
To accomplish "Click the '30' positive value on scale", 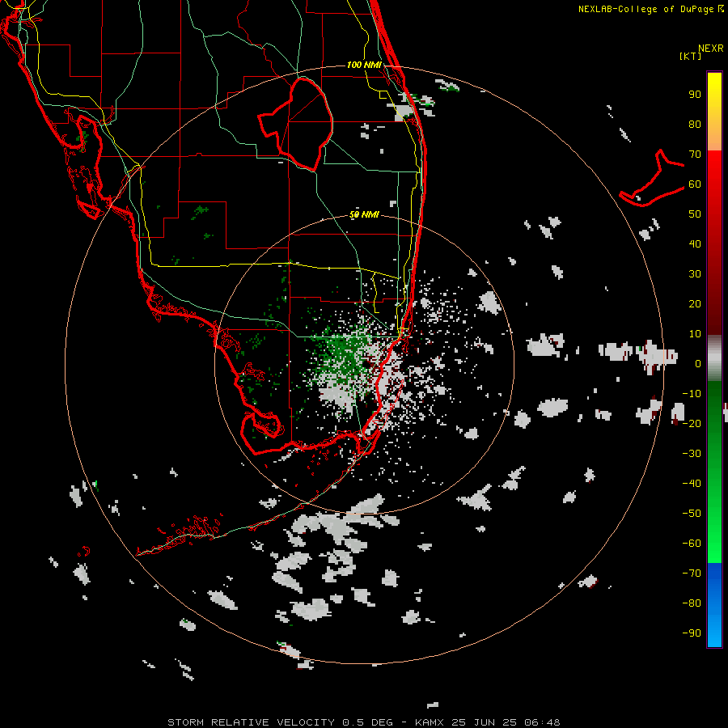I will [x=695, y=274].
